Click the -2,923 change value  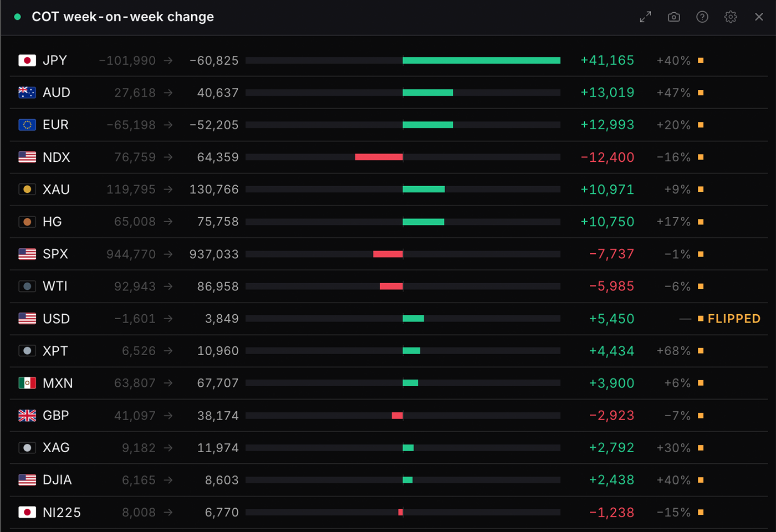point(611,416)
